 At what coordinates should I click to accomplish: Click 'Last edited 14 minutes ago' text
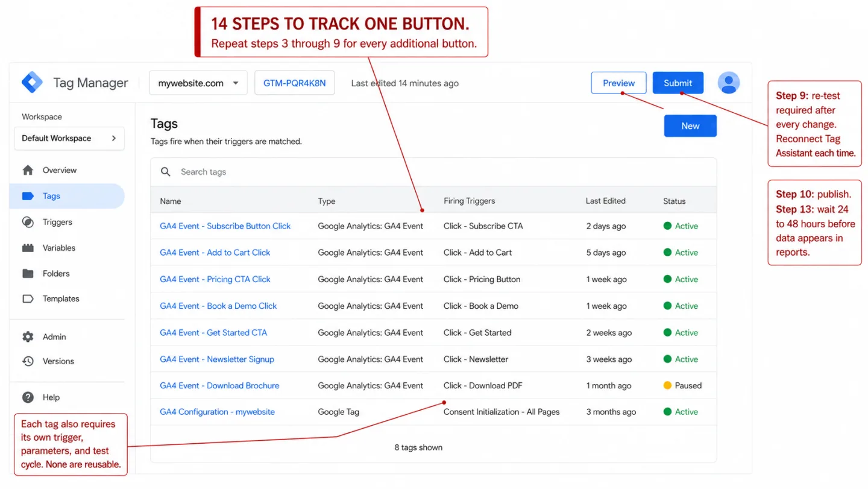(x=405, y=83)
